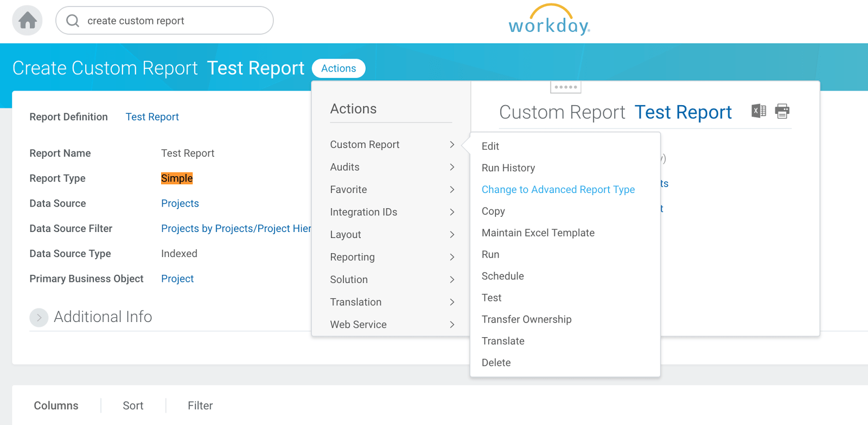Choose Delete from the Custom Report menu
This screenshot has width=868, height=425.
496,363
